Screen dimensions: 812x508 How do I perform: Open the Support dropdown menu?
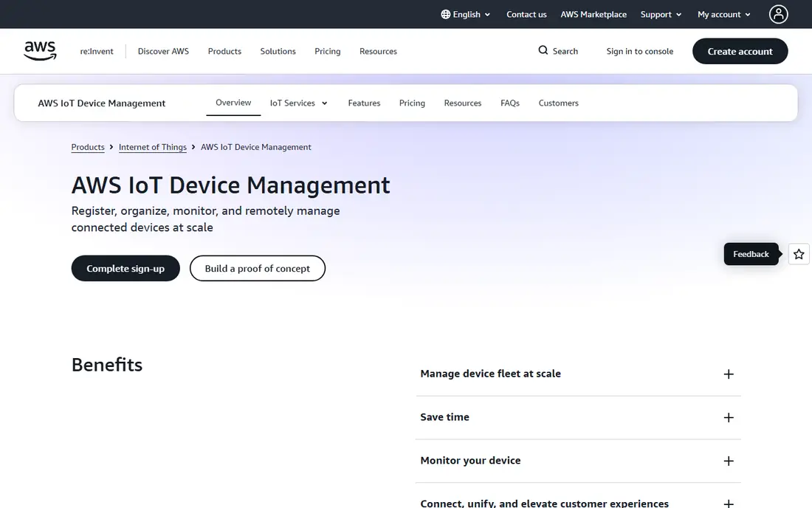point(661,15)
